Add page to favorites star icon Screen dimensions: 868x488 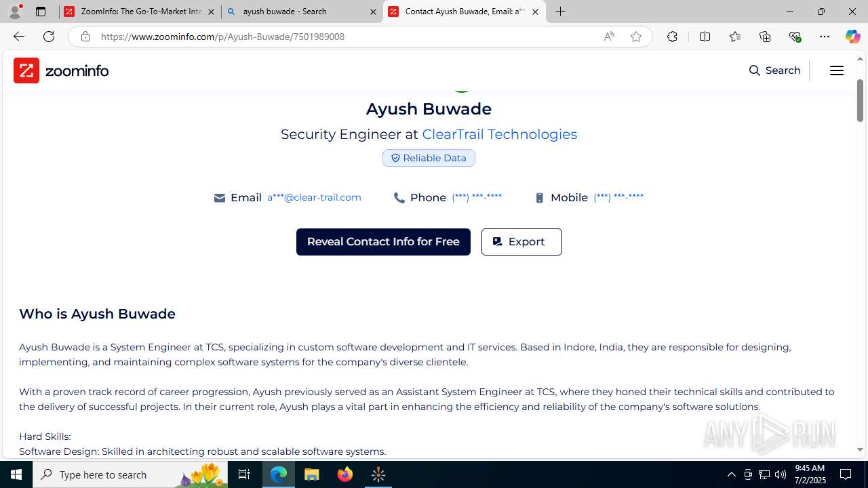[x=635, y=37]
